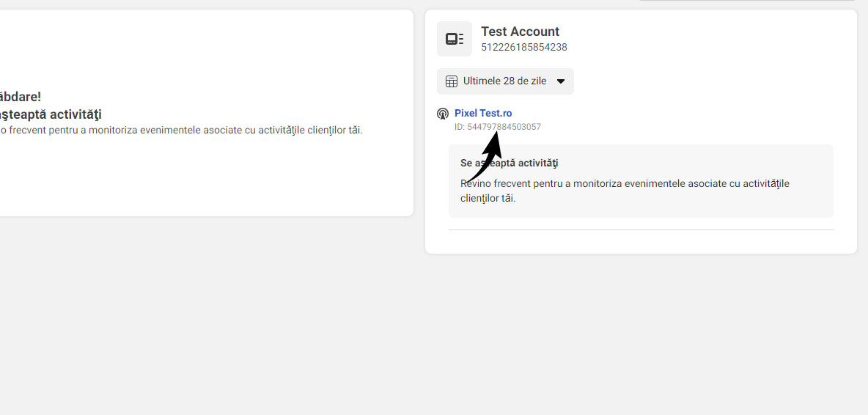Viewport: 868px width, 415px height.
Task: Click the Se așteaptă activități heading in right card
Action: click(510, 164)
